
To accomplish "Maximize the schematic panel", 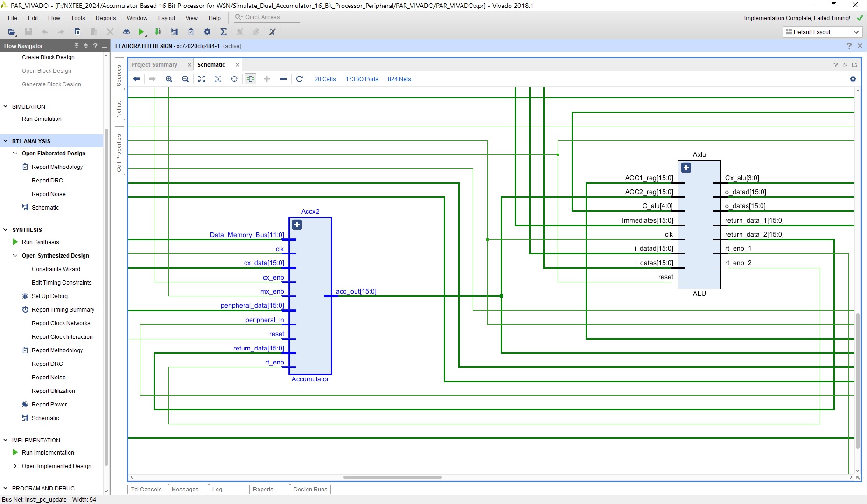I will coord(854,65).
